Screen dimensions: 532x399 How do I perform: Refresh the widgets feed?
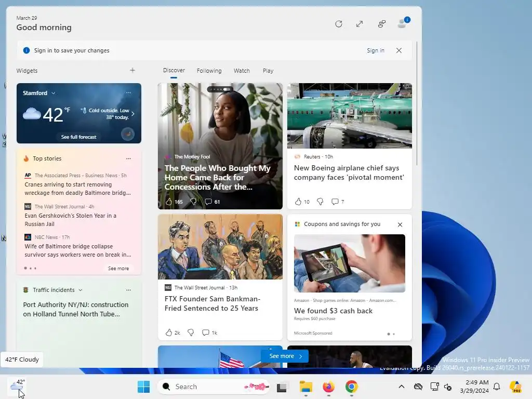[x=338, y=24]
